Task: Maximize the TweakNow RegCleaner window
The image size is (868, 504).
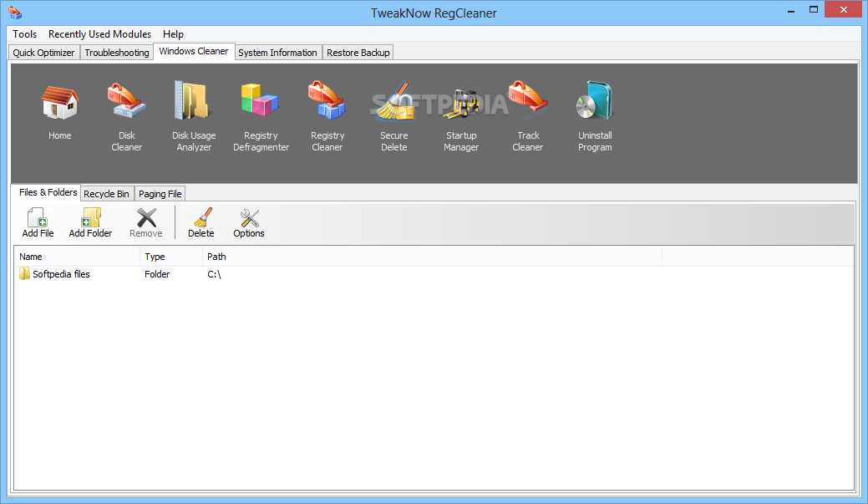Action: coord(813,9)
